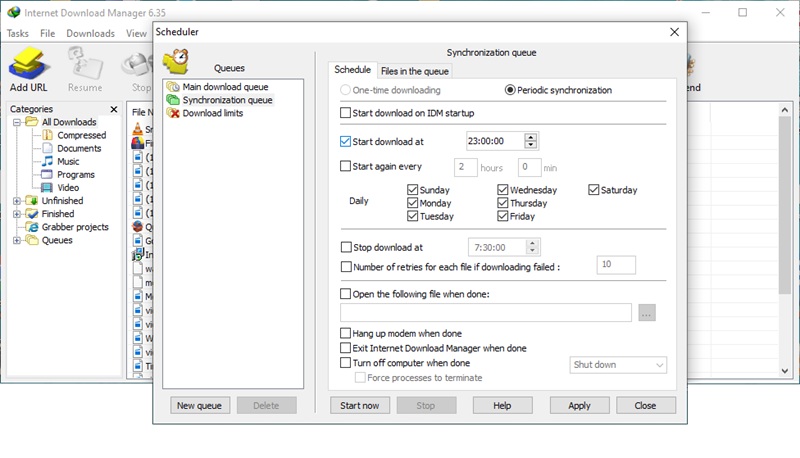Open the Downloads menu

(90, 33)
